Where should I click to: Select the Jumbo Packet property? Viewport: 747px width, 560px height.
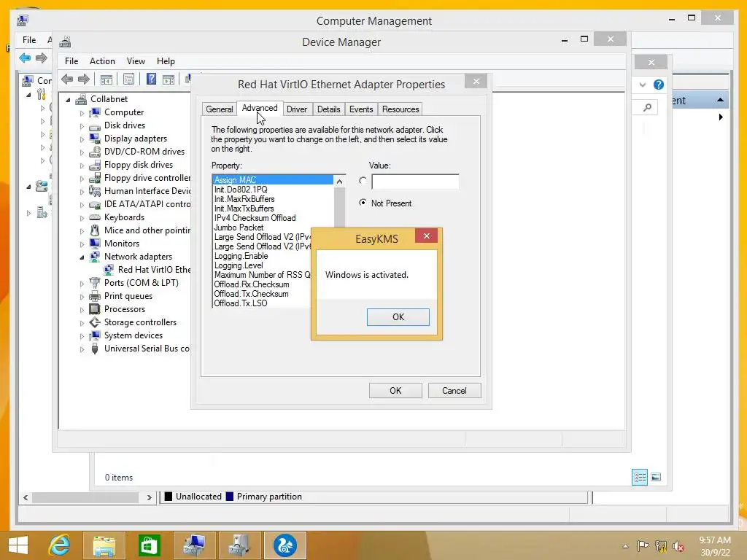(239, 227)
